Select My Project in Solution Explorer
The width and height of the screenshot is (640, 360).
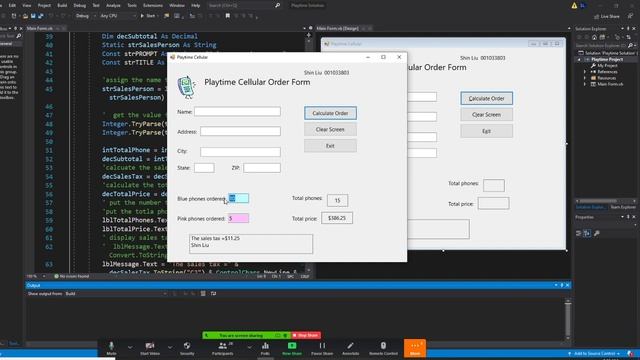[x=607, y=66]
